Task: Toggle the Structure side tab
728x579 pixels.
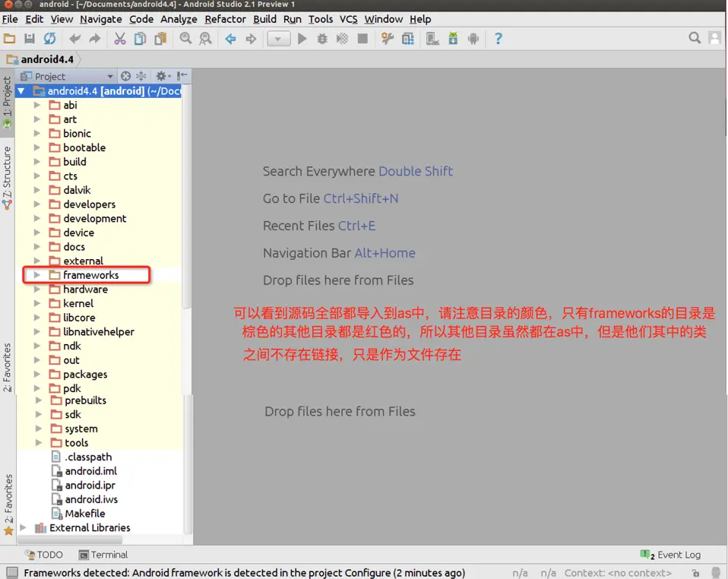Action: (x=7, y=178)
